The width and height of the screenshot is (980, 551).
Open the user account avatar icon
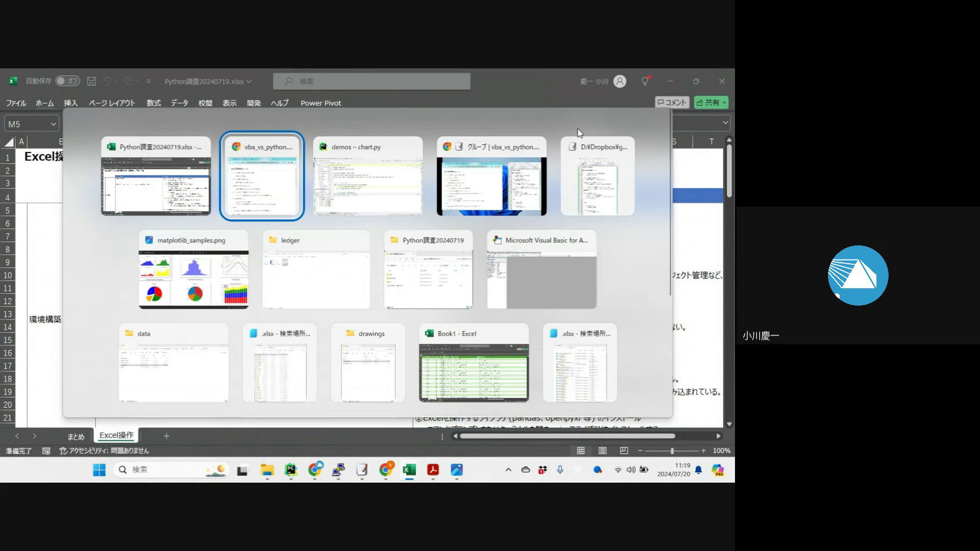[620, 81]
